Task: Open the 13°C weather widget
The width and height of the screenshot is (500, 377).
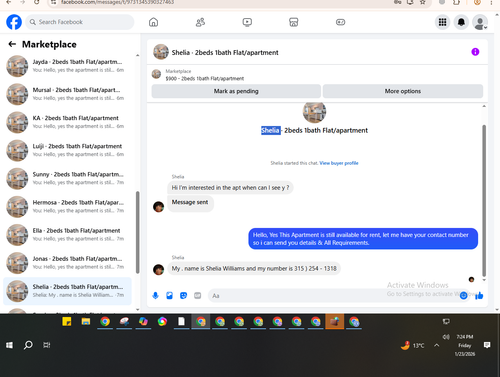Action: [413, 345]
